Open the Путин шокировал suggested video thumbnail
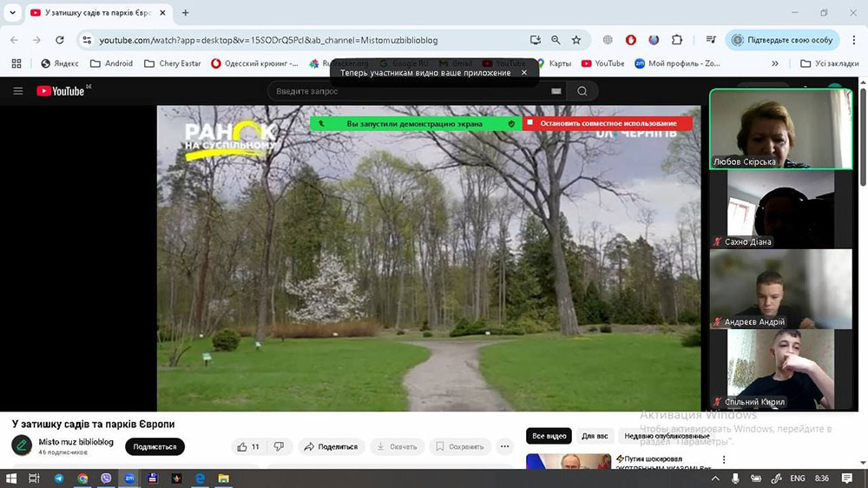The height and width of the screenshot is (488, 868). [x=569, y=461]
